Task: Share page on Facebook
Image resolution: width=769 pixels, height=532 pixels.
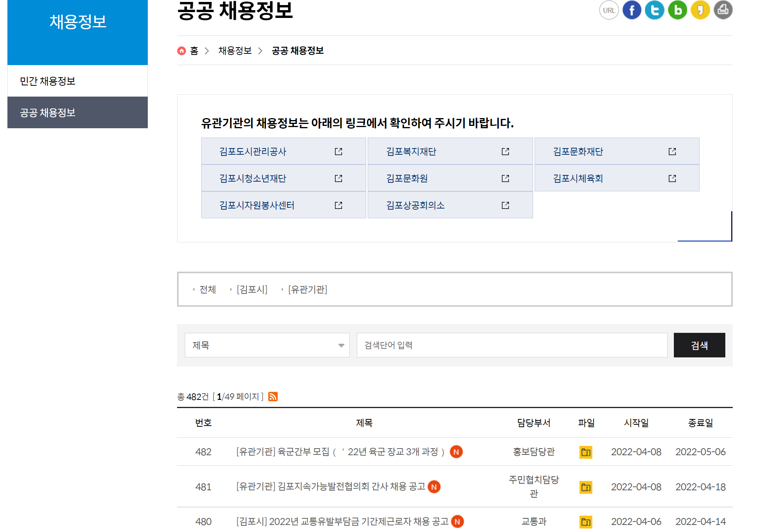Action: point(632,10)
